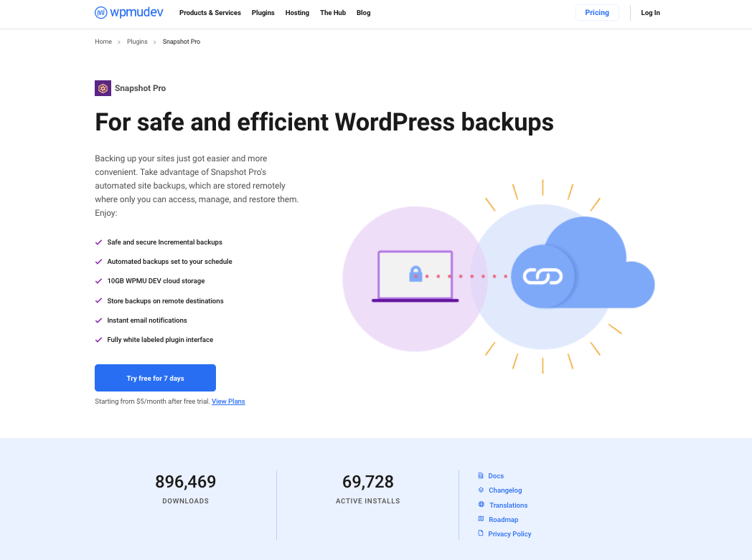752x560 pixels.
Task: Click the Changelog icon
Action: (480, 490)
